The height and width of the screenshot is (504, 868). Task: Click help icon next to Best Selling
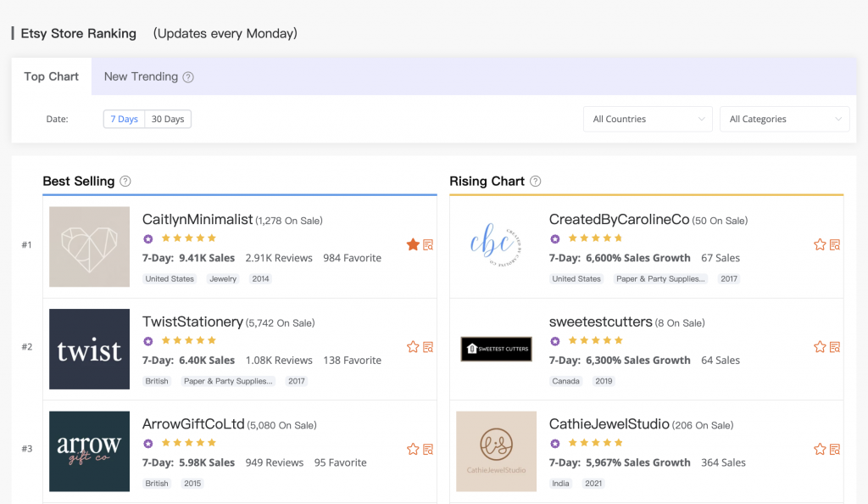[x=125, y=181]
